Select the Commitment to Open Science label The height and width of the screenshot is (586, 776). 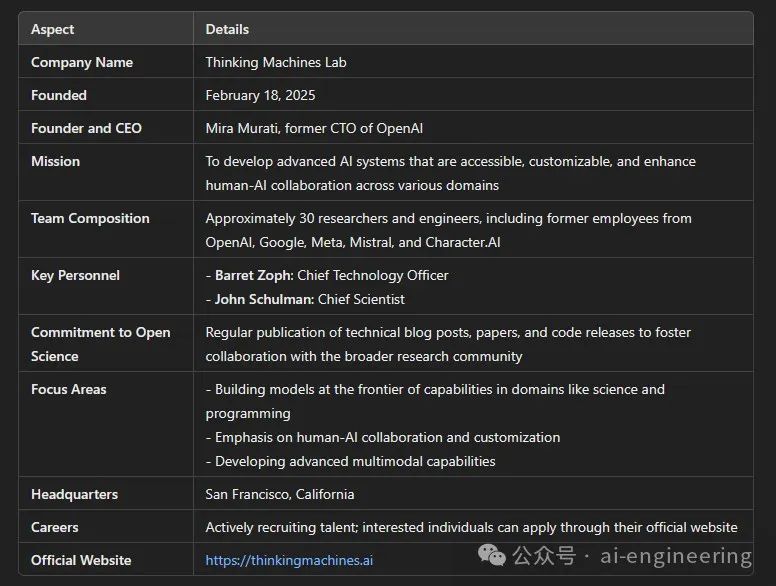coord(100,344)
